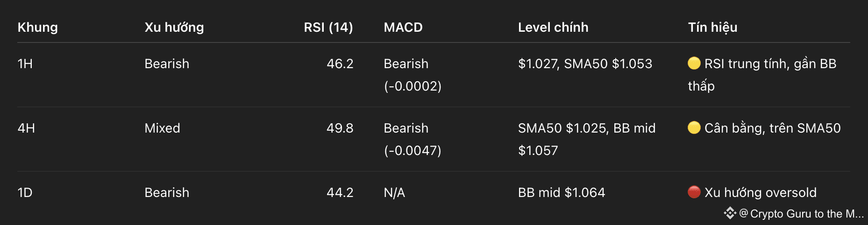The height and width of the screenshot is (225, 868).
Task: Click the N/A MACD cell
Action: point(394,192)
